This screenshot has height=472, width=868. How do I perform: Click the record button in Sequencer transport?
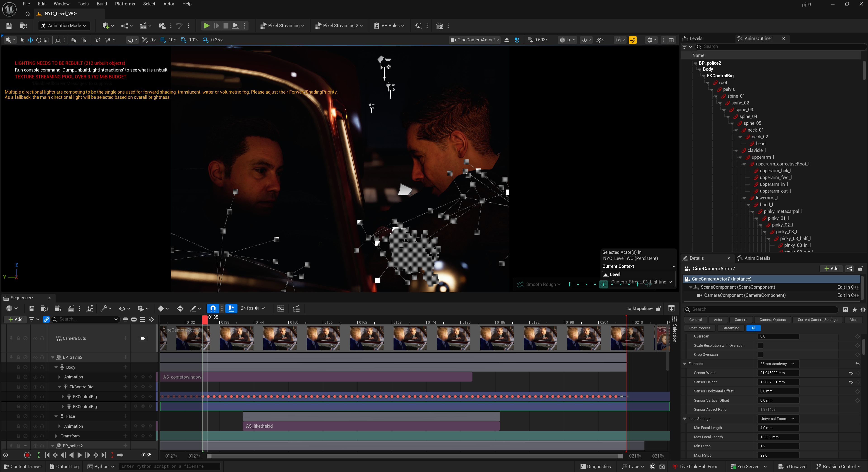click(27, 455)
